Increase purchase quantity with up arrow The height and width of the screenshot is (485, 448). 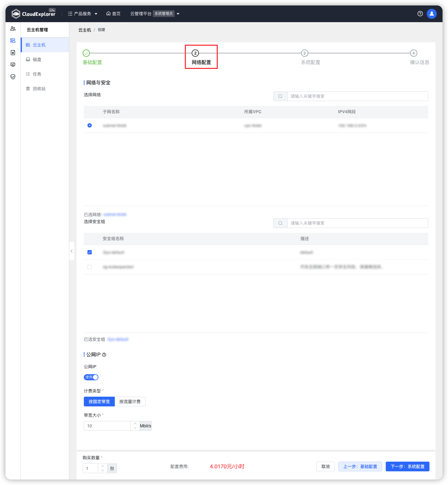pyautogui.click(x=103, y=466)
